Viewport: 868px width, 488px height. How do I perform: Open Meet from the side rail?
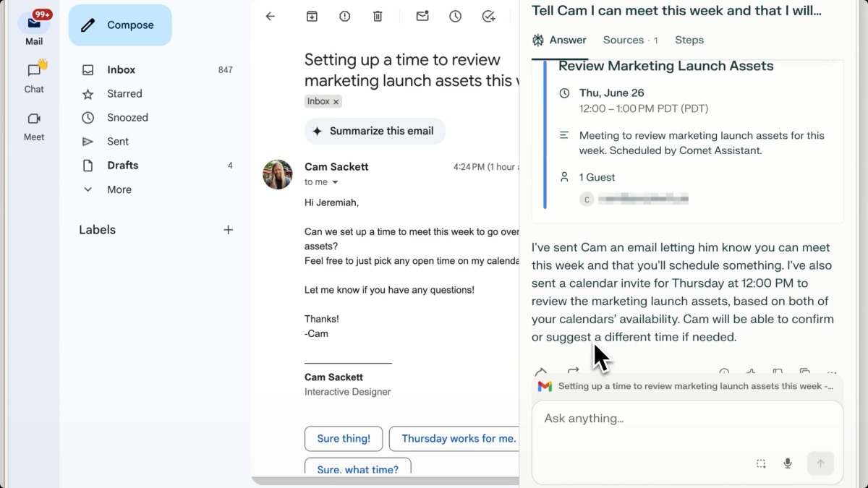(x=34, y=126)
